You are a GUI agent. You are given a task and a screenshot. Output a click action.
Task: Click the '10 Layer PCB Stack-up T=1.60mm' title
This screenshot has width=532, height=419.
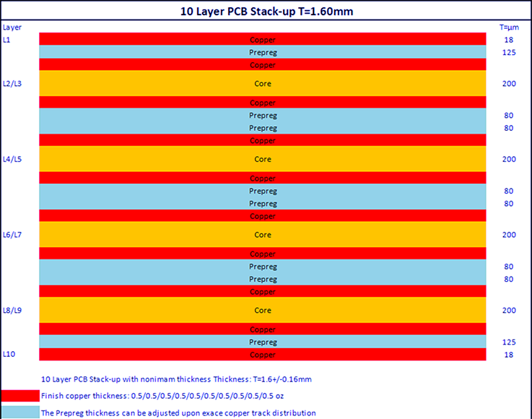pos(266,12)
